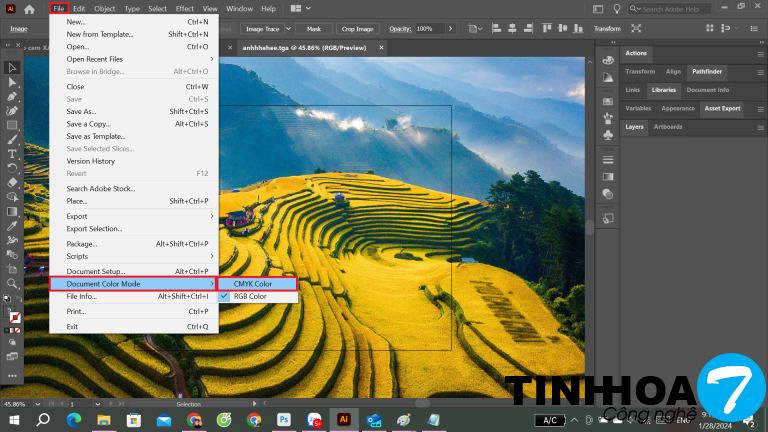Click Save As in File menu
The width and height of the screenshot is (768, 432).
point(82,111)
